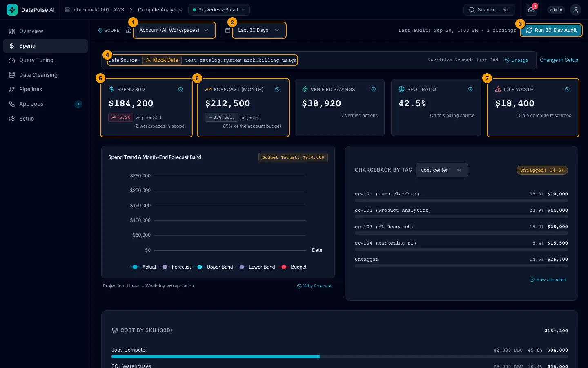Click the Change in Setup link

559,60
